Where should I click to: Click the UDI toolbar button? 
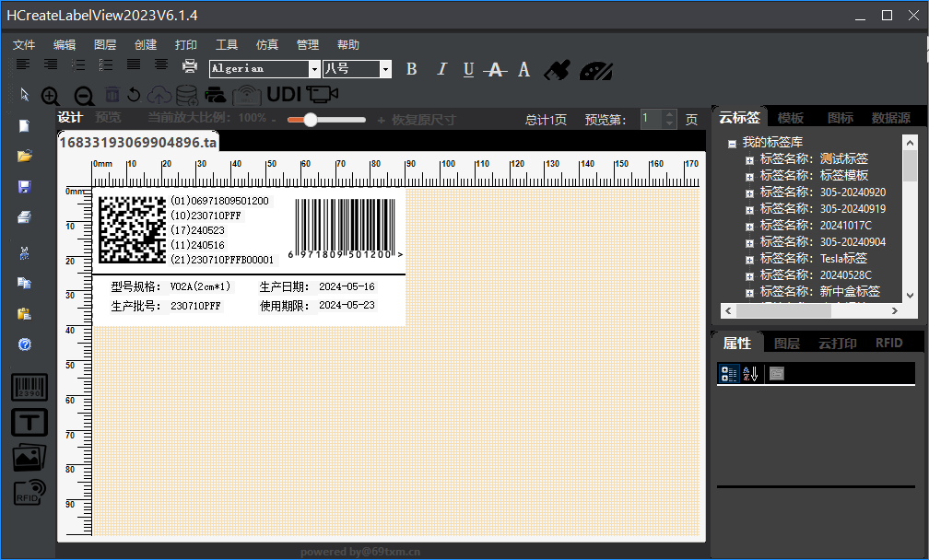pos(284,94)
